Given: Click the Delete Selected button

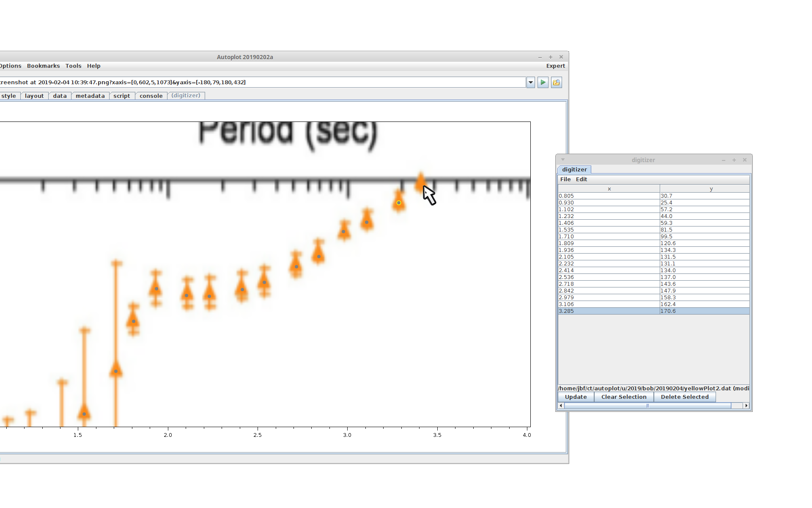Looking at the screenshot, I should click(x=685, y=397).
